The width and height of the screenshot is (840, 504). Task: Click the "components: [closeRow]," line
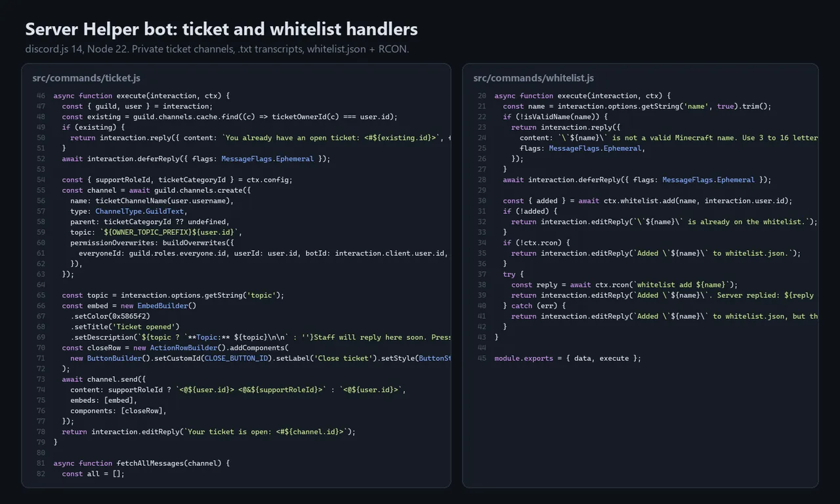(x=118, y=411)
